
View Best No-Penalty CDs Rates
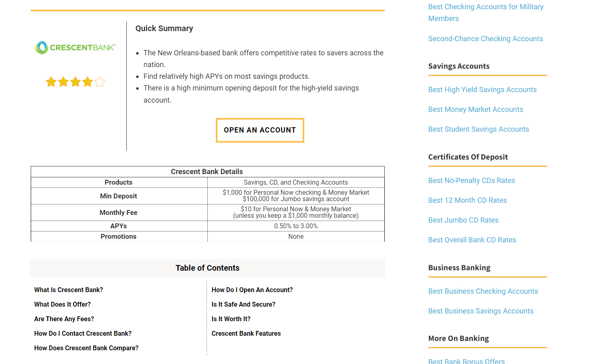[x=472, y=181]
